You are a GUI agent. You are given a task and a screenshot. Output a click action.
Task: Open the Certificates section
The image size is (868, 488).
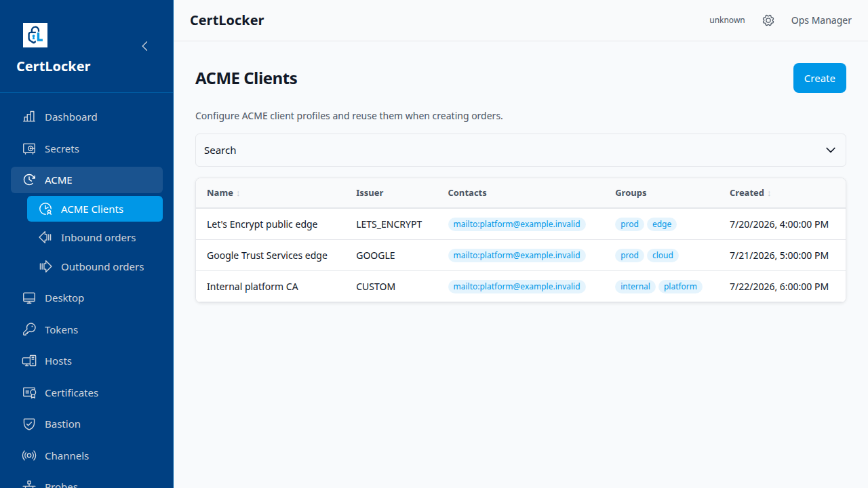point(87,392)
